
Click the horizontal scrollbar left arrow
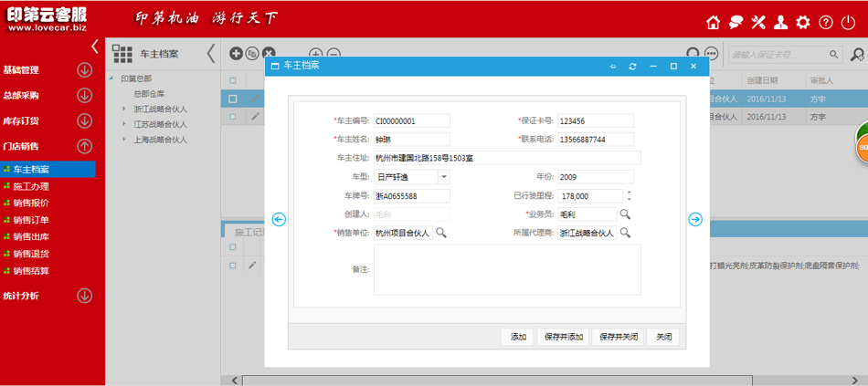click(x=235, y=381)
